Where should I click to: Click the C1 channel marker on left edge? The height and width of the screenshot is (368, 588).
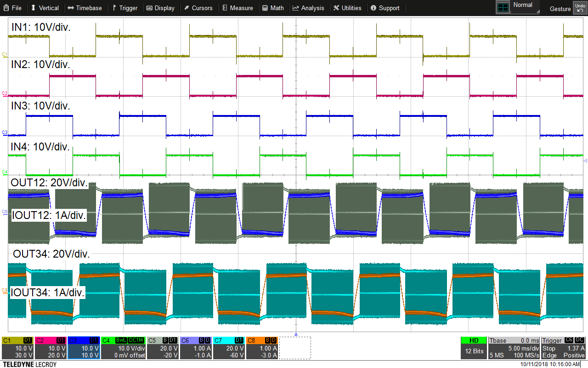coord(5,54)
